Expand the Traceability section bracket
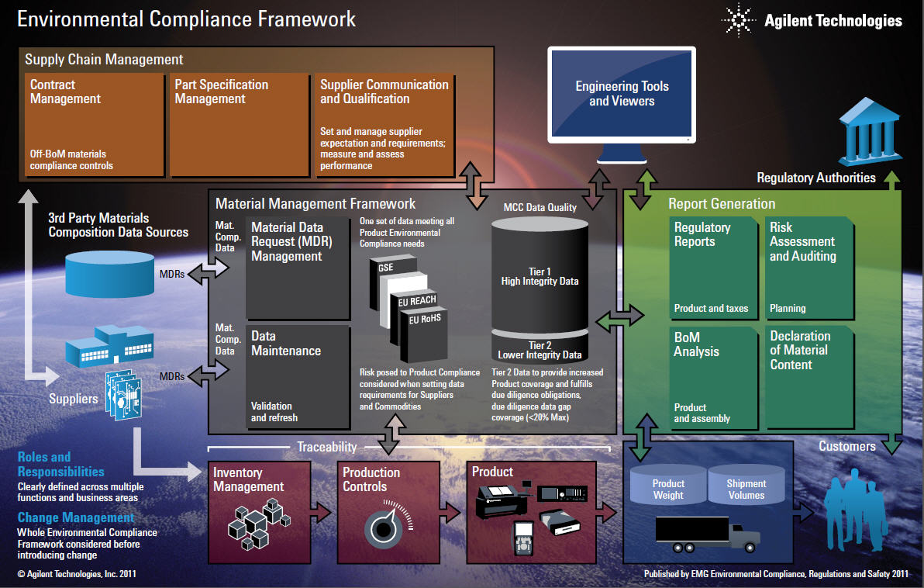 tap(329, 447)
